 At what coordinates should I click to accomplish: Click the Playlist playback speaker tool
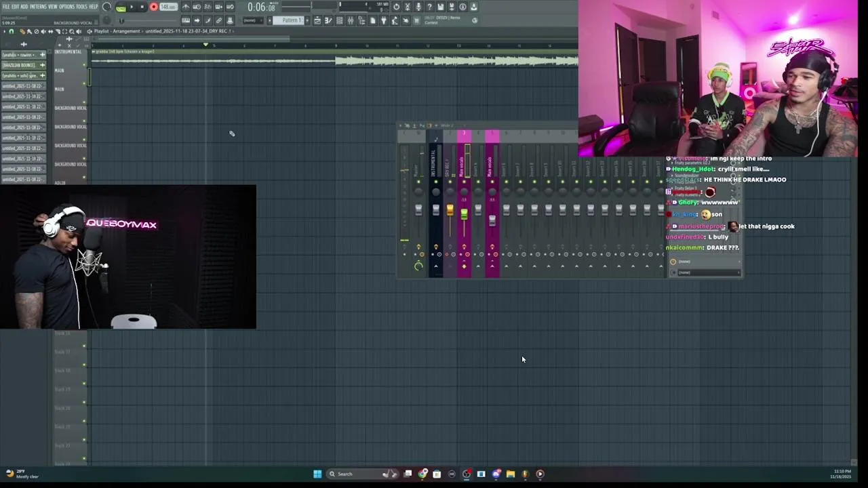pos(79,31)
